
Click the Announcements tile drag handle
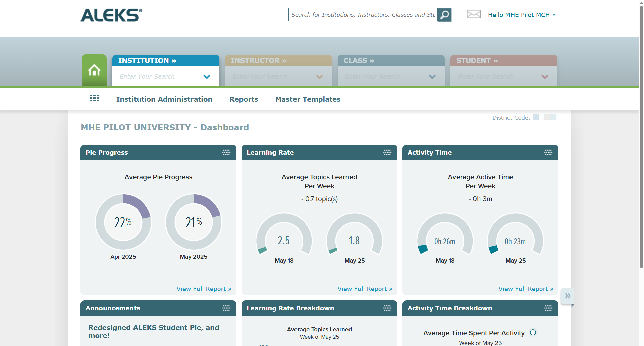(x=226, y=308)
